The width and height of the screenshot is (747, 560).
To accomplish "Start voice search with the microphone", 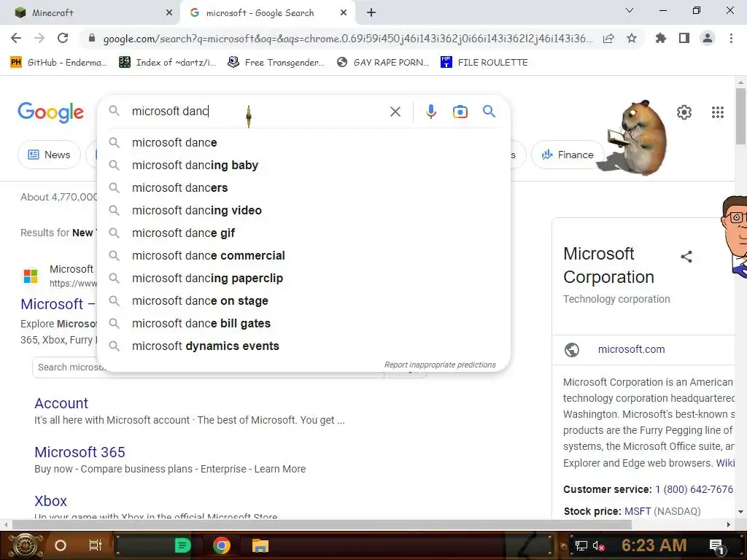I will click(430, 112).
